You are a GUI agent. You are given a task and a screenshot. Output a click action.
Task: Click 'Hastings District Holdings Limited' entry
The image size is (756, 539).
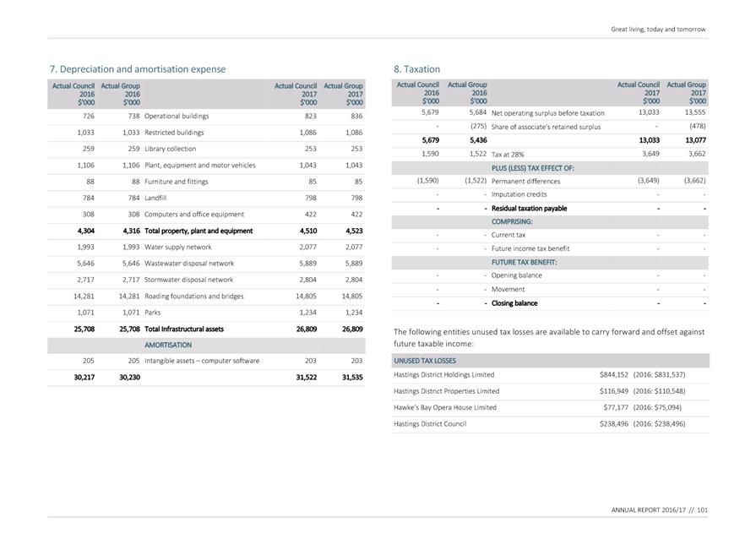click(x=444, y=375)
